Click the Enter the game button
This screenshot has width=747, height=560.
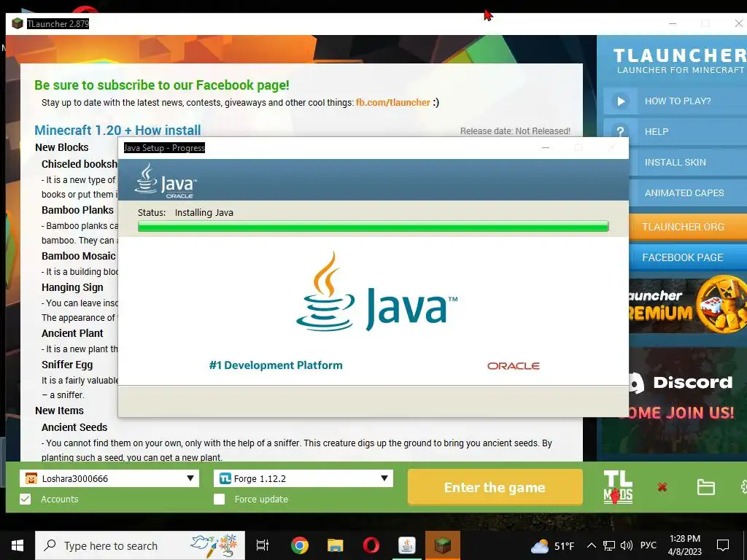click(x=495, y=487)
